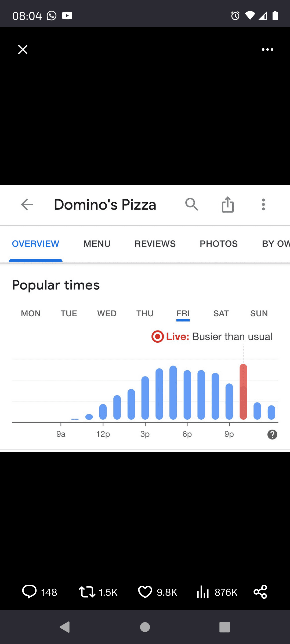290x644 pixels.
Task: Close the image viewer with X
Action: click(23, 50)
